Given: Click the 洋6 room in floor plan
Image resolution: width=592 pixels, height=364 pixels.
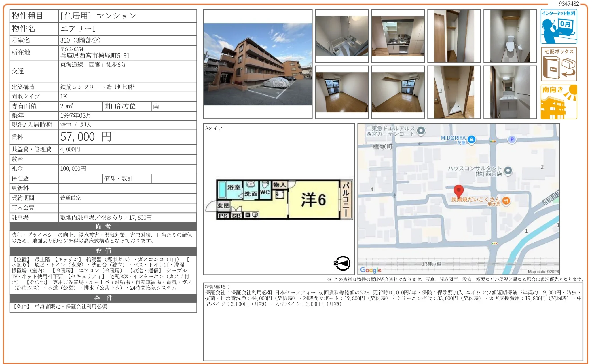Looking at the screenshot, I should pos(313,200).
